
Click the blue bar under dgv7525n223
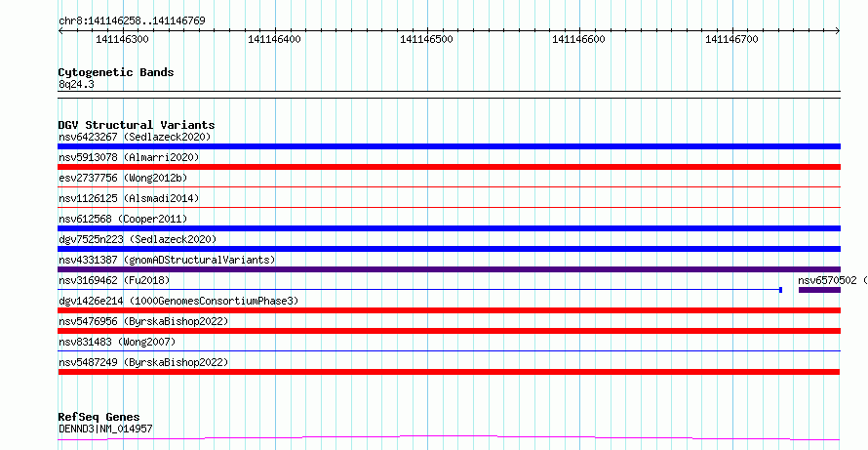(x=449, y=249)
